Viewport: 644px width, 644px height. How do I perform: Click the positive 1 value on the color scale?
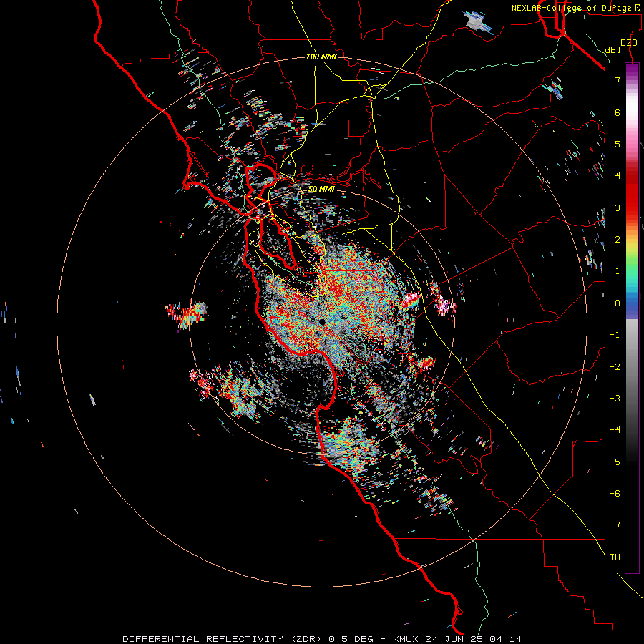click(618, 271)
